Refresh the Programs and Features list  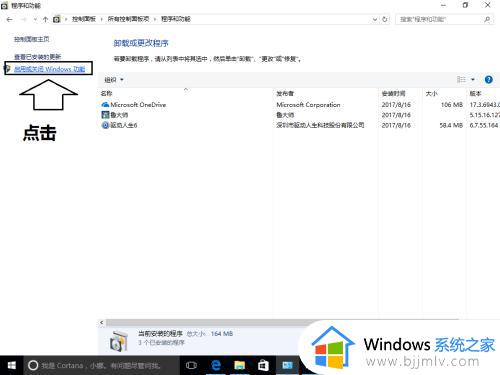385,19
